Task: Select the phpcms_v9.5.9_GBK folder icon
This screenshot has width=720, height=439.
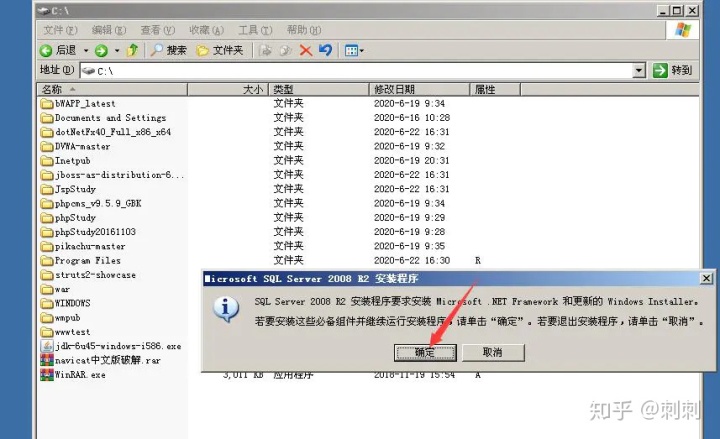Action: pos(47,203)
